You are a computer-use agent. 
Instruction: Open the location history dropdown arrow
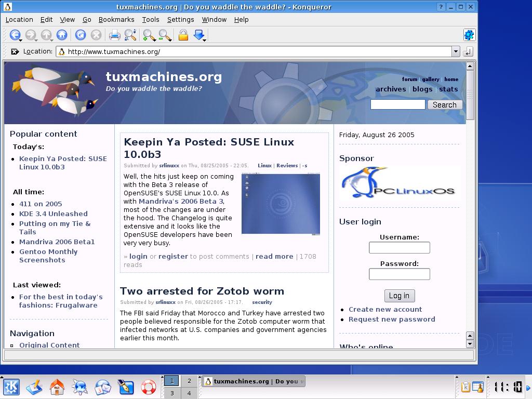click(456, 51)
